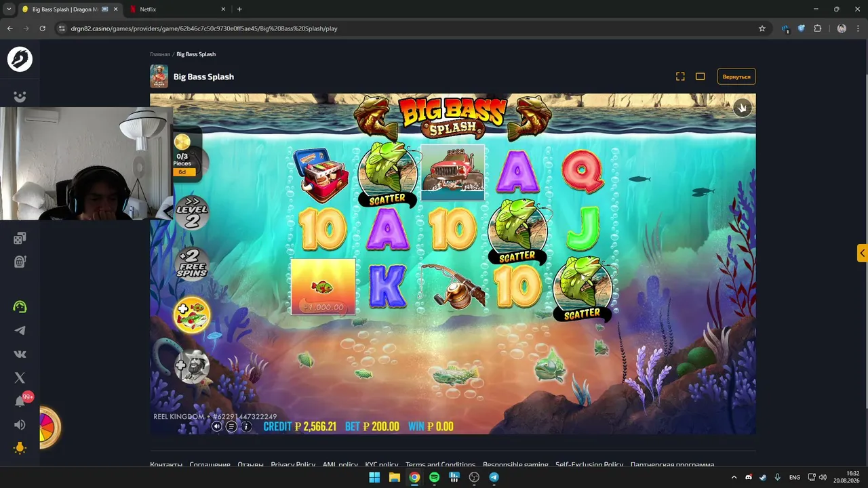Screen dimensions: 868x488
Task: Click the Dragon Money logo in the sidebar
Action: pyautogui.click(x=20, y=59)
